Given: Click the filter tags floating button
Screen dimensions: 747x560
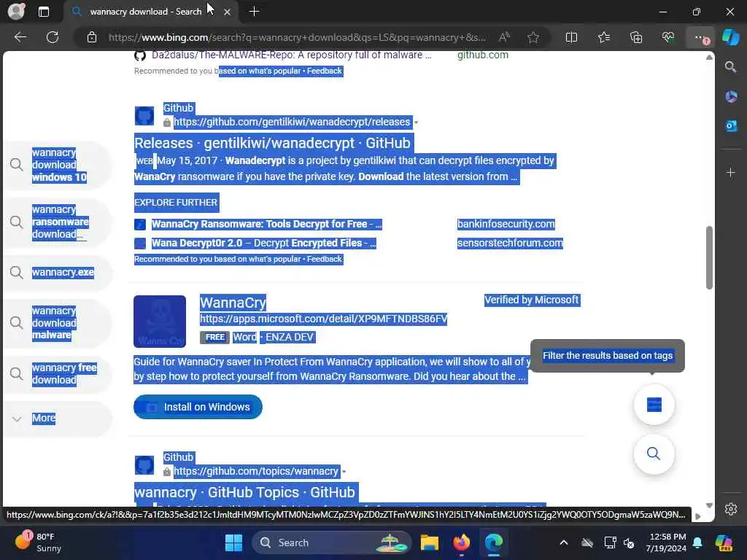Looking at the screenshot, I should tap(654, 405).
